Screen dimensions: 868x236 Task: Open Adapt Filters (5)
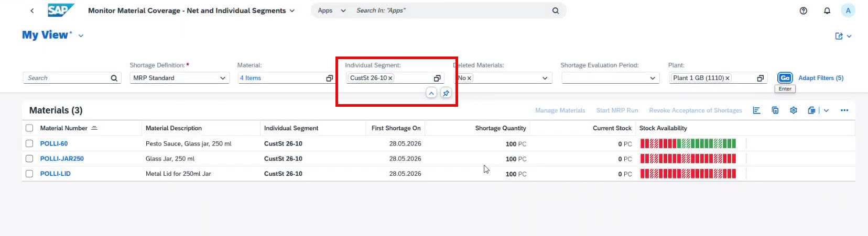(821, 78)
